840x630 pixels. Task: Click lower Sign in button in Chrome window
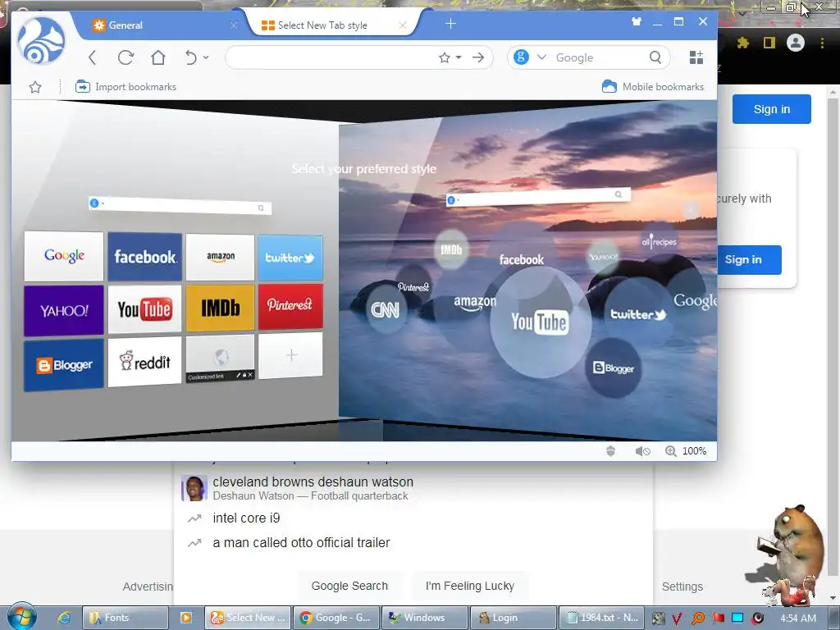point(749,260)
